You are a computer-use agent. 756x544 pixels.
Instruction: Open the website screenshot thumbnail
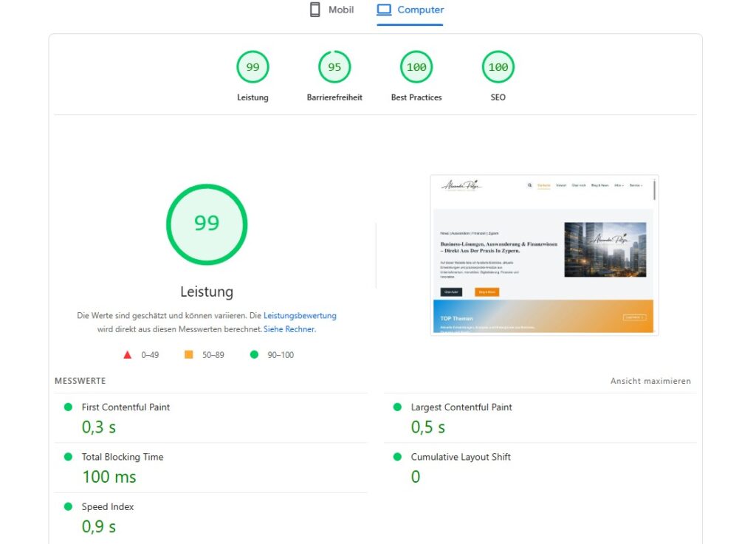pos(544,255)
